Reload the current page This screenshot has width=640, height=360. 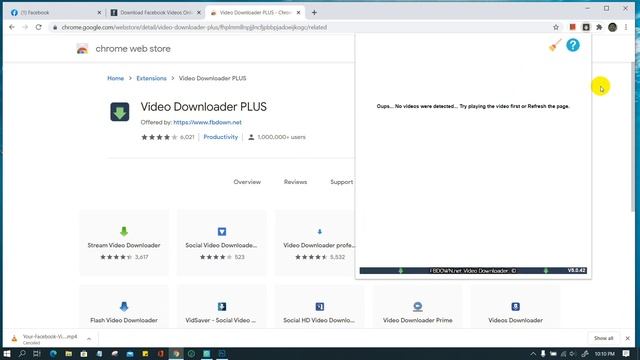coord(38,27)
